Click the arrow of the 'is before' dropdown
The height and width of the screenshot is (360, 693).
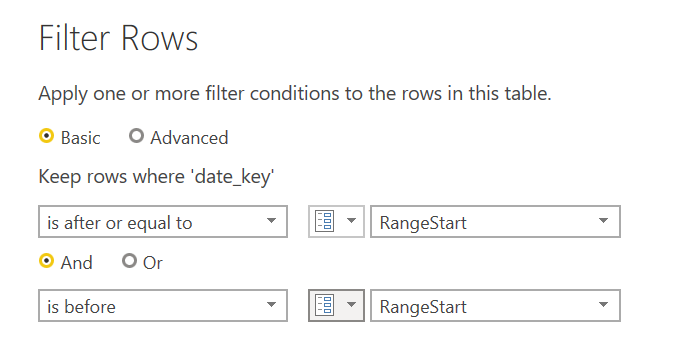tap(271, 305)
